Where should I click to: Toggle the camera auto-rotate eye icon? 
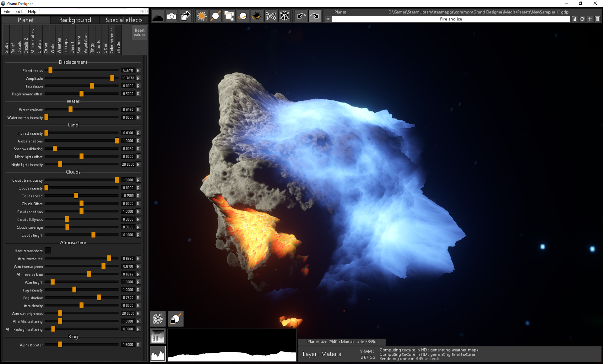pyautogui.click(x=158, y=318)
